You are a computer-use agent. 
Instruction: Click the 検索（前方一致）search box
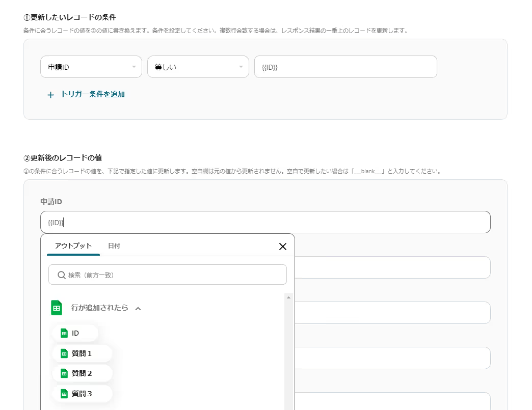pos(173,275)
